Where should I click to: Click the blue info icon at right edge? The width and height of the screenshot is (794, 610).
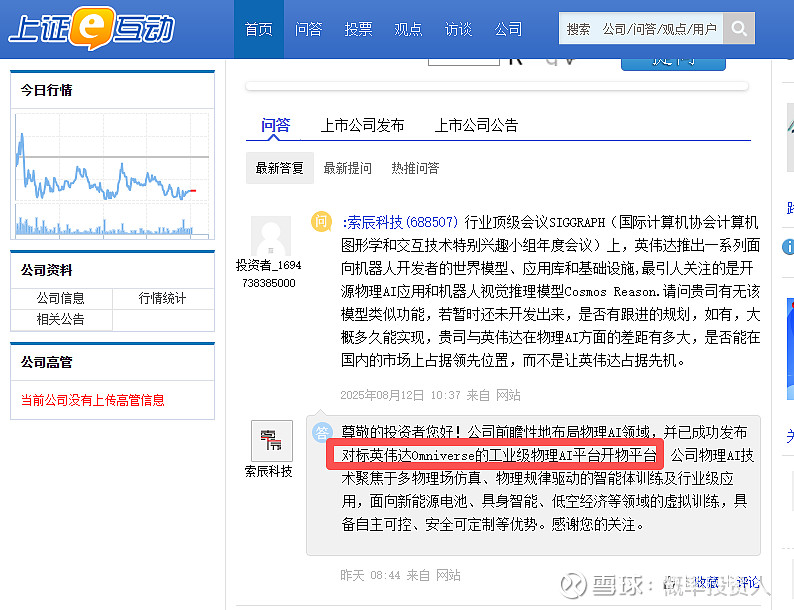tap(788, 247)
